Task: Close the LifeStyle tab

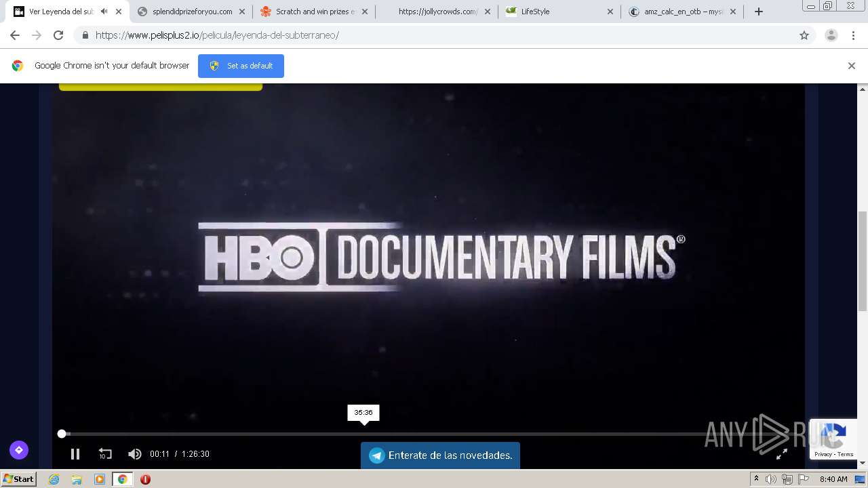Action: (x=610, y=12)
